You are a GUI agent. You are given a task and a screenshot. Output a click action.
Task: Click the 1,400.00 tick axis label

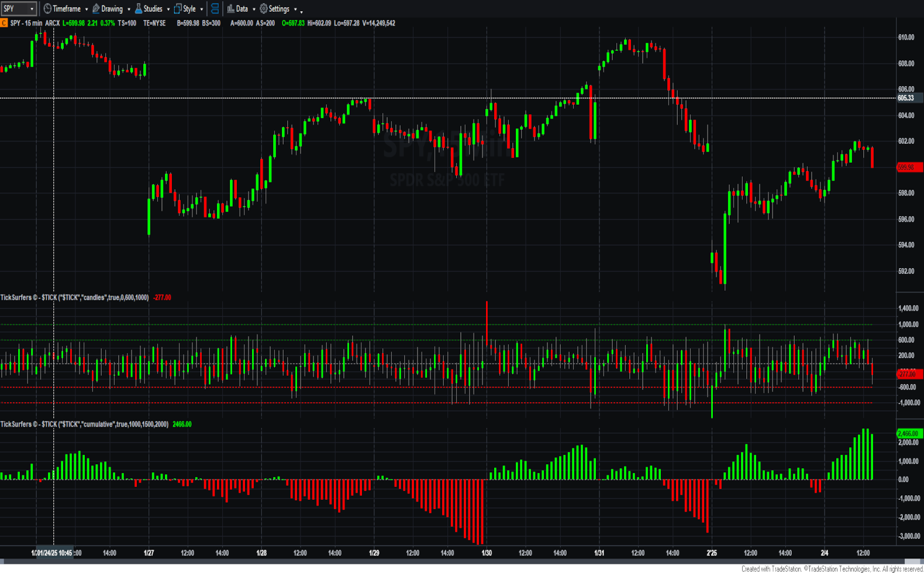pos(908,308)
